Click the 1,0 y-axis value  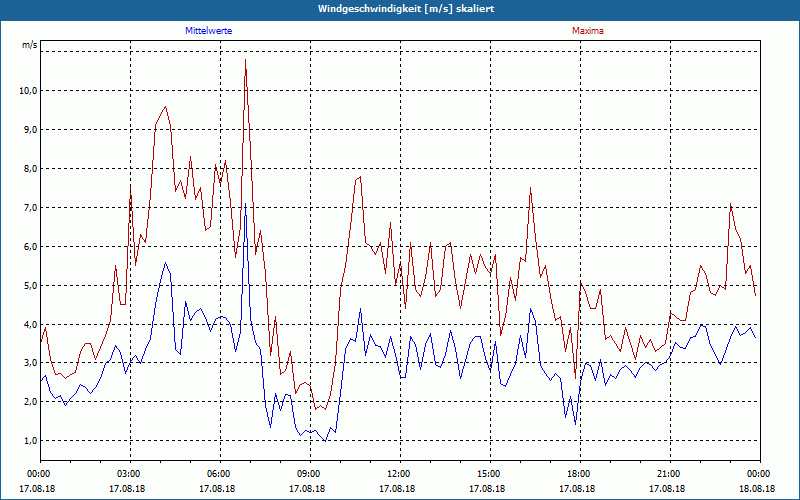tap(29, 441)
